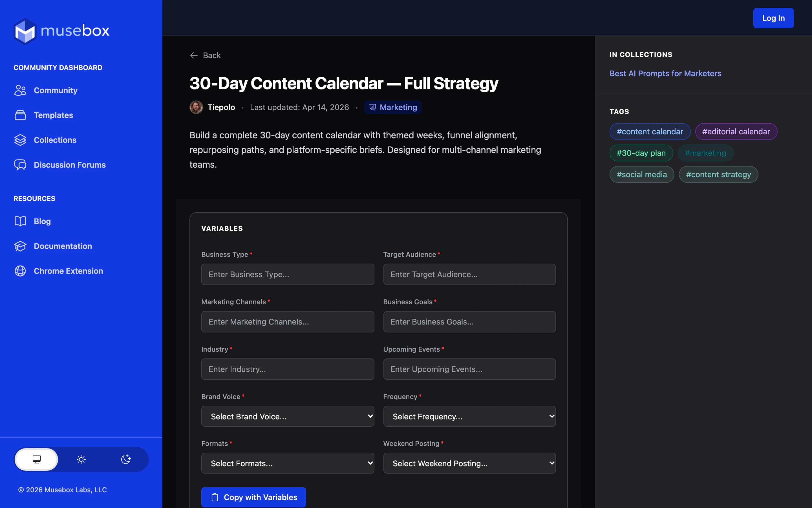Viewport: 812px width, 508px height.
Task: Select the #marketing tag
Action: 705,153
